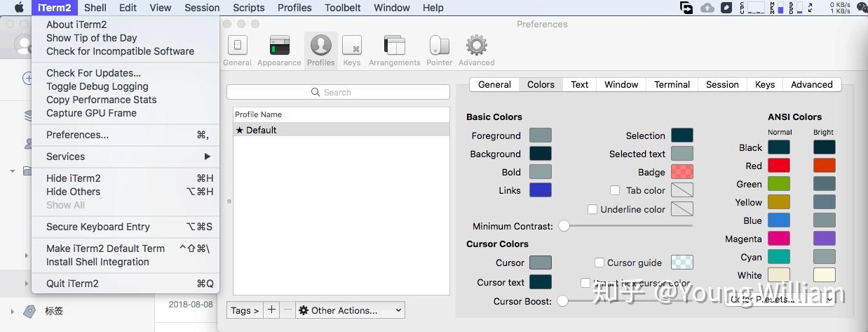Screen dimensions: 868x332
Task: Open the General preferences pane icon
Action: point(237,50)
